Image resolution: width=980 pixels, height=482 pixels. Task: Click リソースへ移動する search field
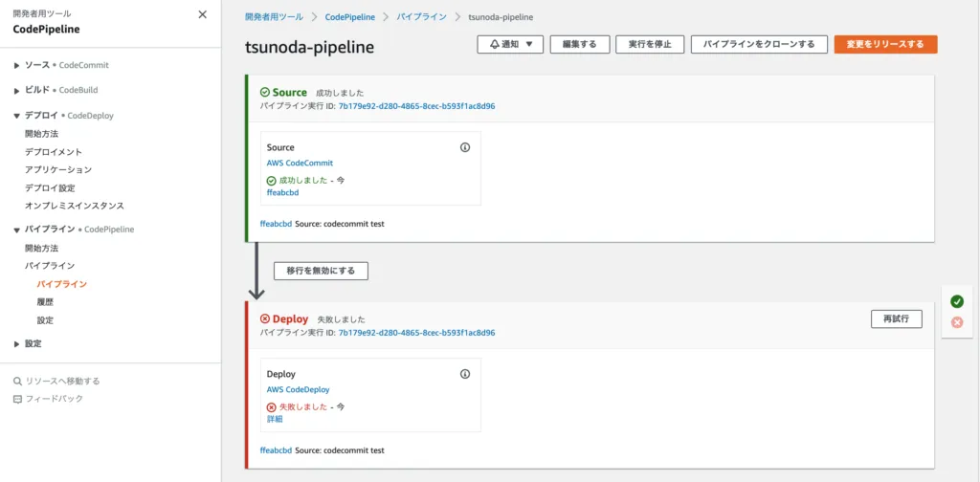click(x=62, y=381)
